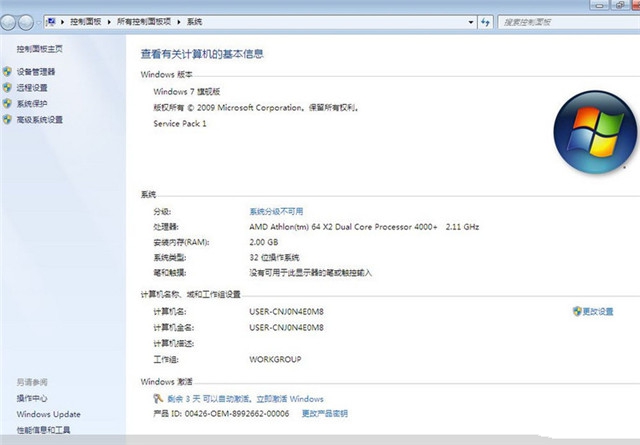Click the shield icon beside 设备管理器
The height and width of the screenshot is (445, 640).
click(8, 72)
